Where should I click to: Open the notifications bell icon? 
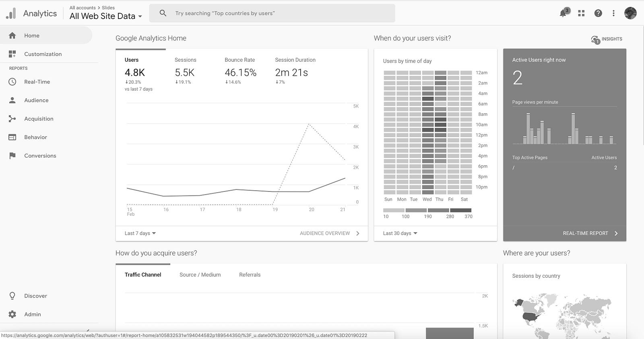point(563,13)
